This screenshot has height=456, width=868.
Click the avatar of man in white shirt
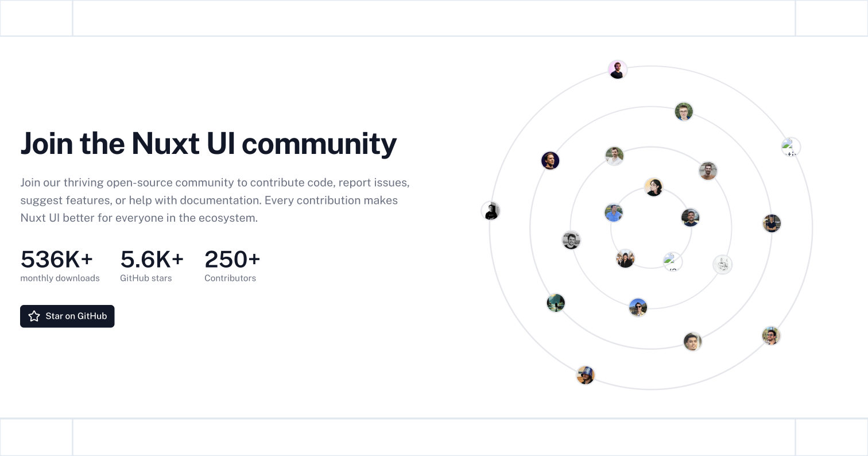tap(614, 156)
